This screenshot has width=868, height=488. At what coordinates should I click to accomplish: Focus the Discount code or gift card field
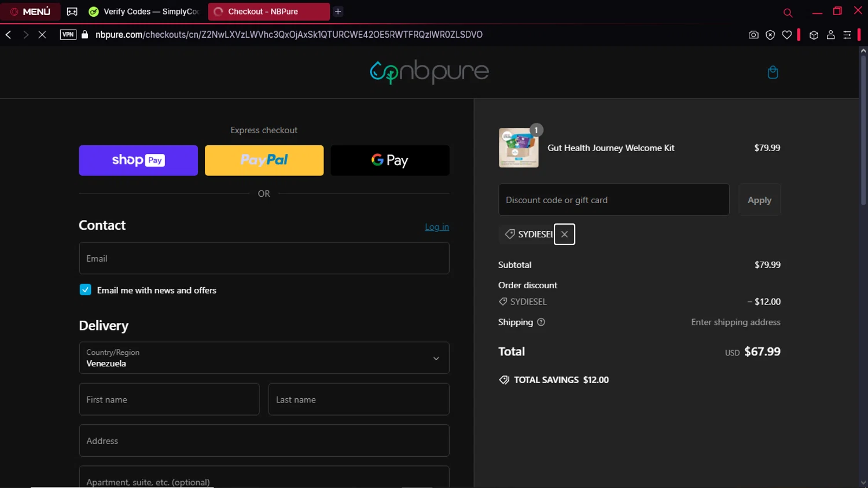[x=614, y=200]
